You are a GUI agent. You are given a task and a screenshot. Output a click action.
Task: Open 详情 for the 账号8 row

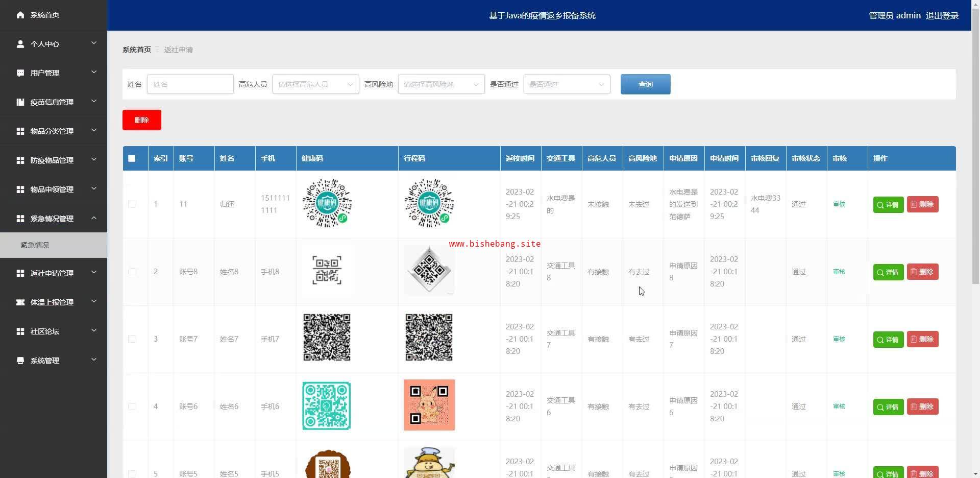point(888,272)
